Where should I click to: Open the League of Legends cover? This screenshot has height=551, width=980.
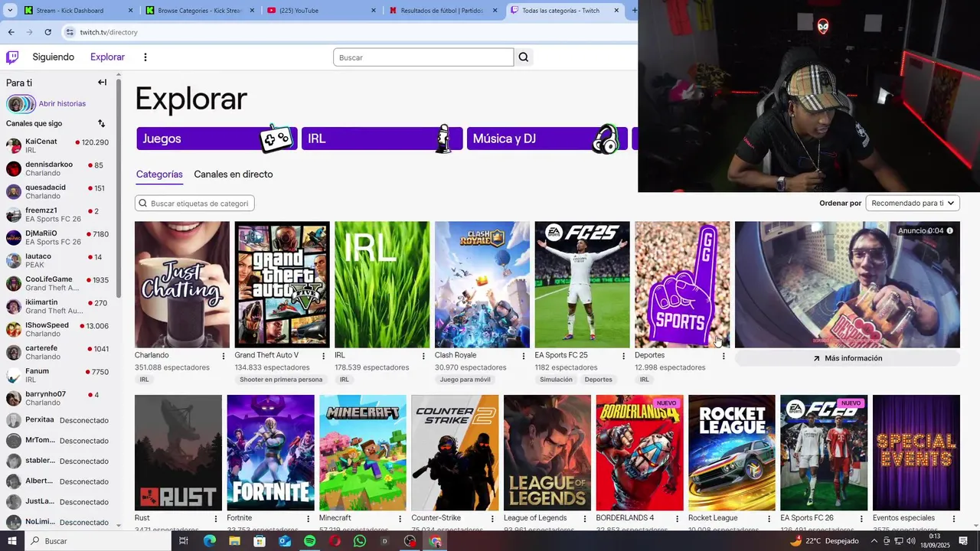547,452
